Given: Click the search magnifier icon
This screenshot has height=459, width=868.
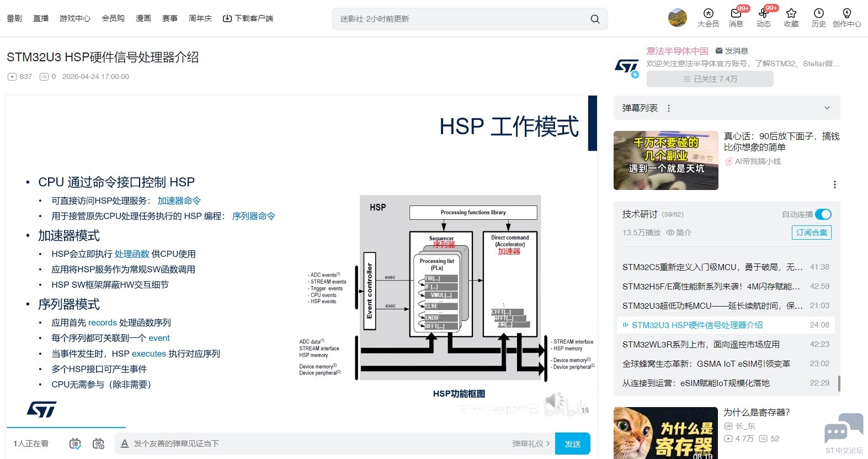Looking at the screenshot, I should [x=595, y=19].
